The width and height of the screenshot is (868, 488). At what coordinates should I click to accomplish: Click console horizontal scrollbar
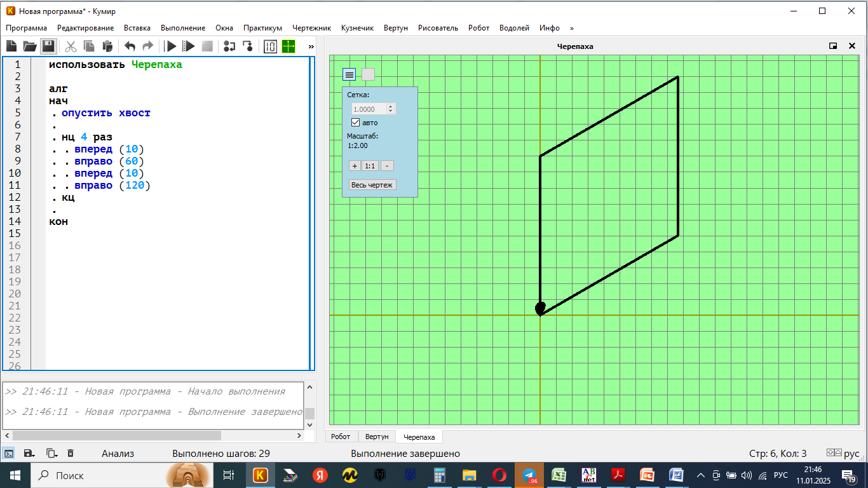116,436
